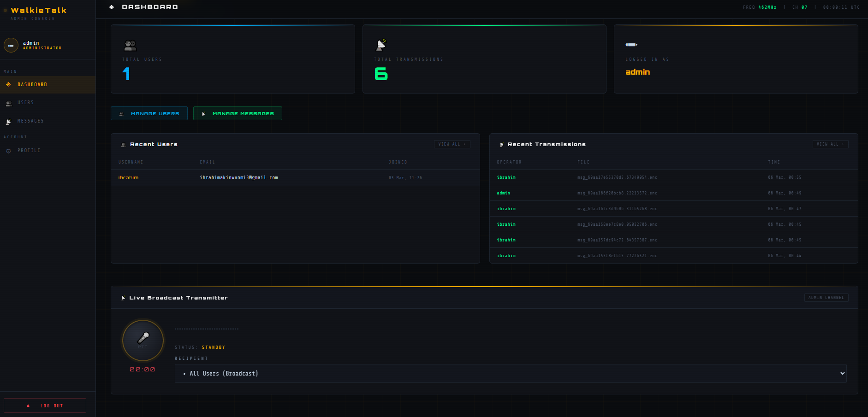Click the Recent Transmissions header icon
Image resolution: width=868 pixels, height=417 pixels.
pos(501,145)
